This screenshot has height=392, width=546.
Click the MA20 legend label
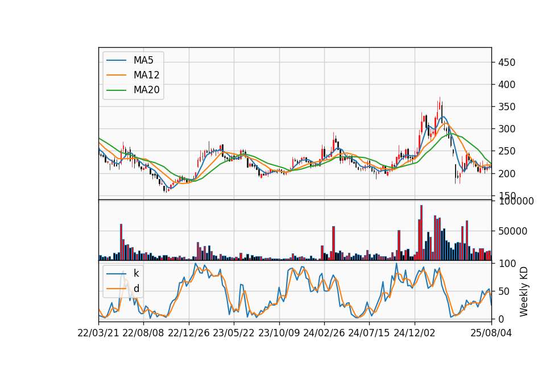point(146,90)
